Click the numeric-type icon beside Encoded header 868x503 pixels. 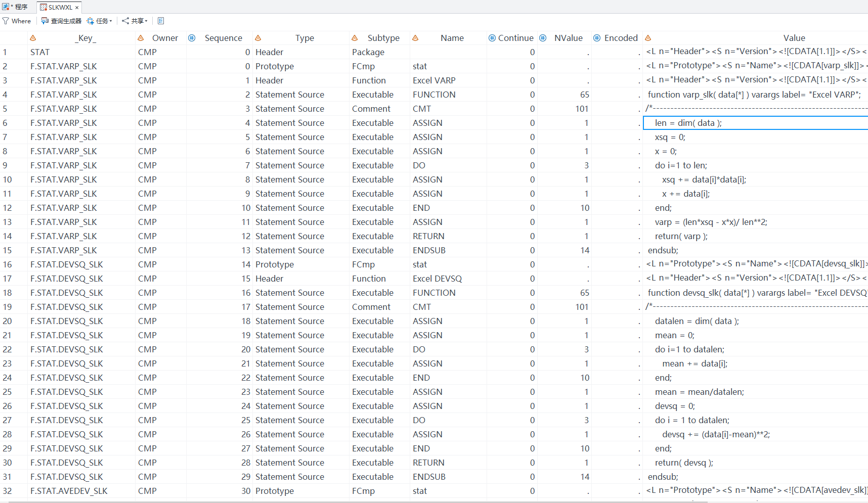tap(597, 38)
